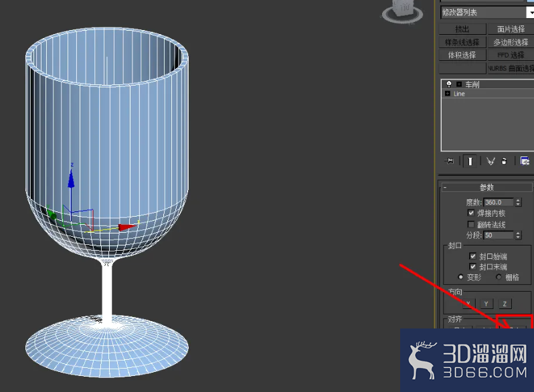
Task: Toggle the lightbulb on the 车削 modifier
Action: (449, 84)
